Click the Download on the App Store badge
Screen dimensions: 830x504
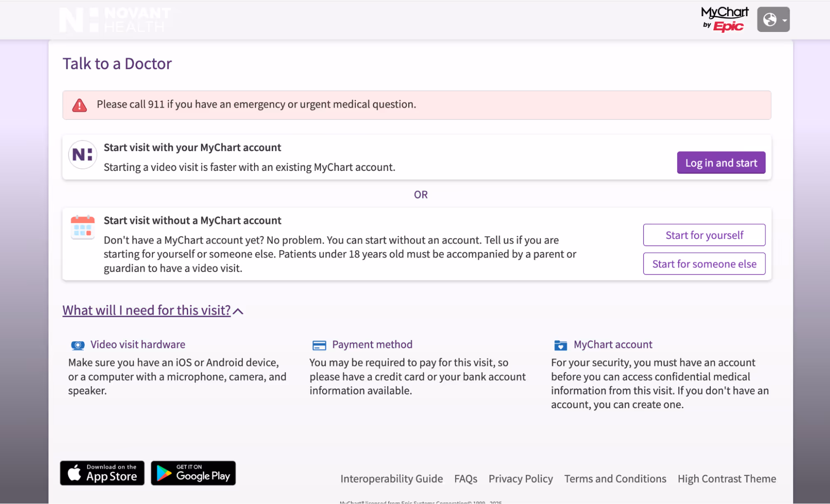tap(102, 472)
